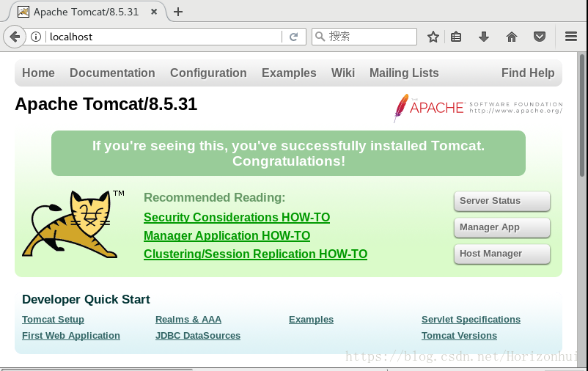This screenshot has width=588, height=371.
Task: Open Mailing Lists in the nav bar
Action: 404,73
